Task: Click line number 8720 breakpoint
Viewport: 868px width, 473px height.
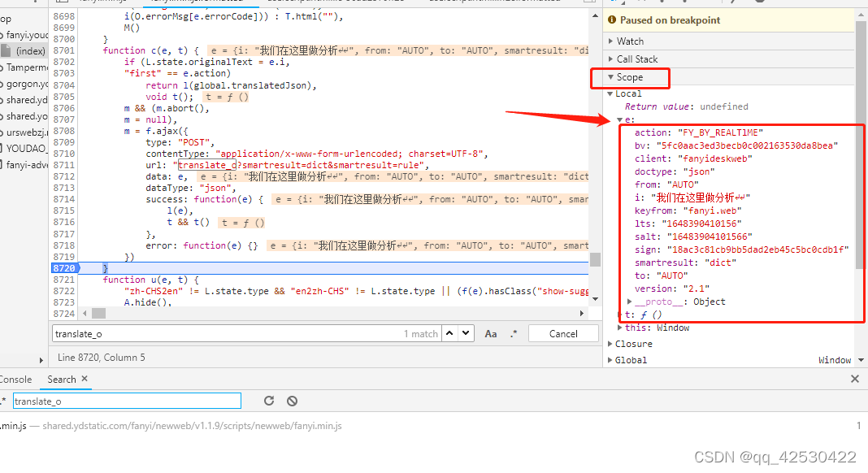Action: click(64, 268)
